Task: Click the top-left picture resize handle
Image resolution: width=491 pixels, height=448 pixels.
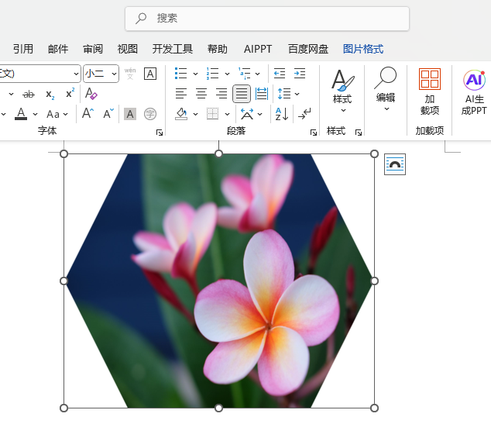Action: (x=64, y=153)
